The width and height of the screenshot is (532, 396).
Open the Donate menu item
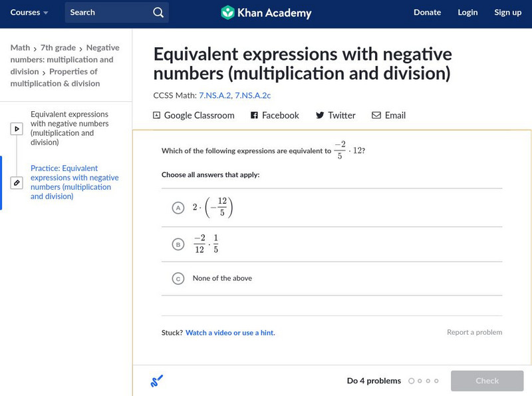tap(427, 13)
